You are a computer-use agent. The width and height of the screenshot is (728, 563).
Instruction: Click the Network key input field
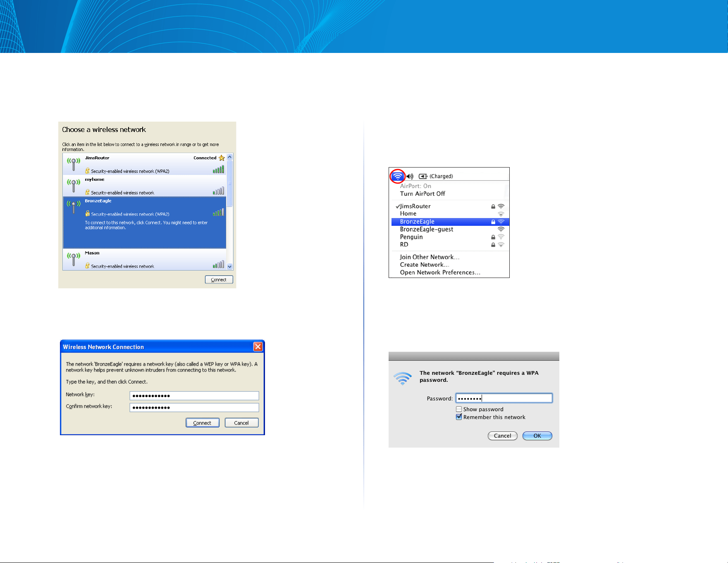[x=194, y=395]
